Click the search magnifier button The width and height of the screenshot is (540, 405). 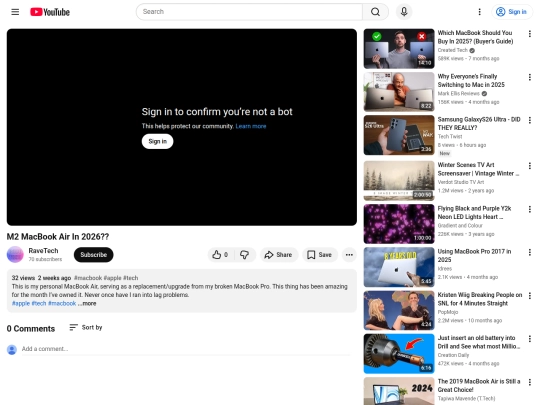(375, 12)
